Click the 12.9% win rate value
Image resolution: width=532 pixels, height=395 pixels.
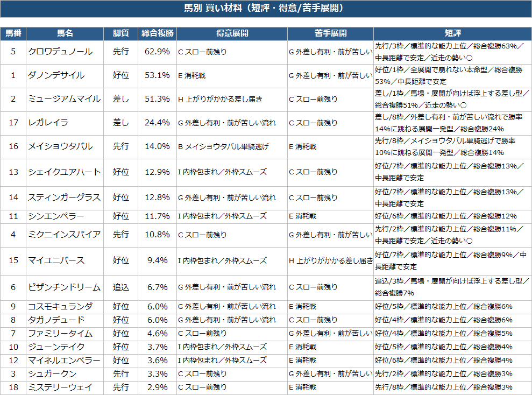coord(157,172)
